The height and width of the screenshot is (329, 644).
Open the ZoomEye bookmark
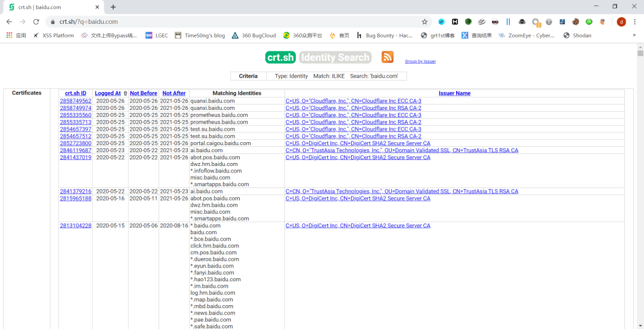click(x=527, y=35)
